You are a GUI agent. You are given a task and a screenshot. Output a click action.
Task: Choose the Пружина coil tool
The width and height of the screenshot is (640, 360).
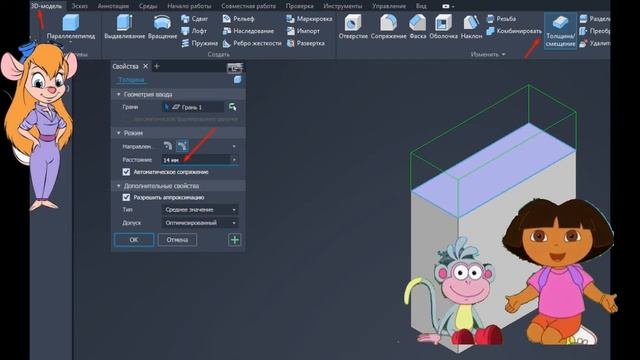click(199, 43)
